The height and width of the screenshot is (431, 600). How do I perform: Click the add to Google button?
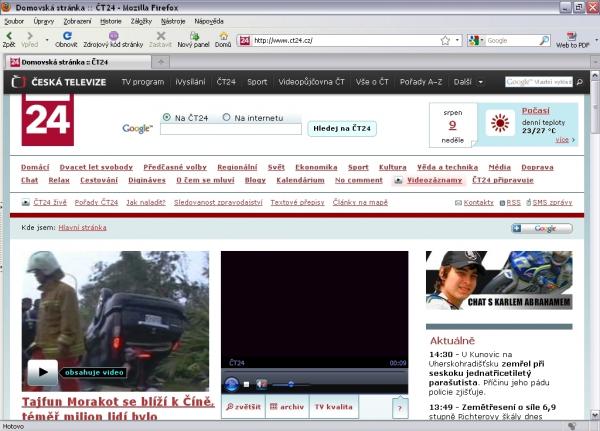point(542,229)
